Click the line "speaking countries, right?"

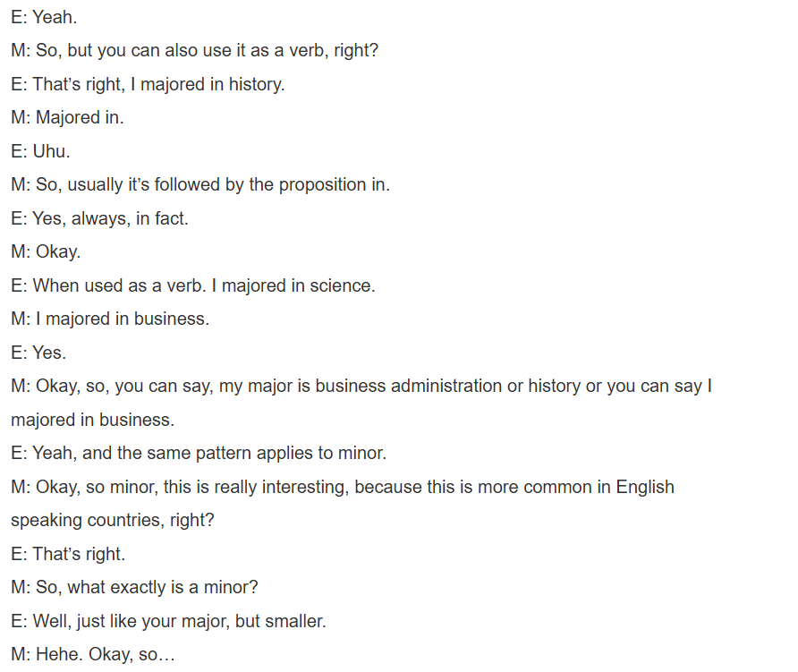tap(113, 521)
